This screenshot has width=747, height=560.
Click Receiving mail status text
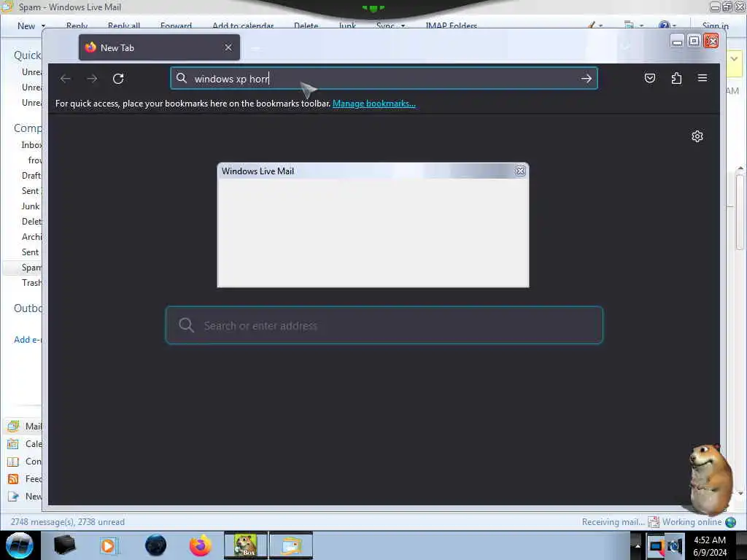[613, 522]
